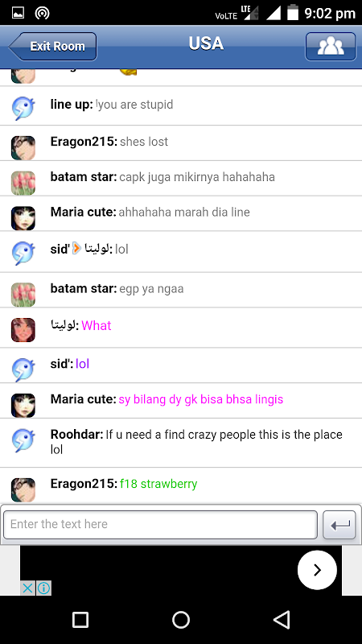Open the room members list icon
The height and width of the screenshot is (644, 362).
click(x=331, y=47)
